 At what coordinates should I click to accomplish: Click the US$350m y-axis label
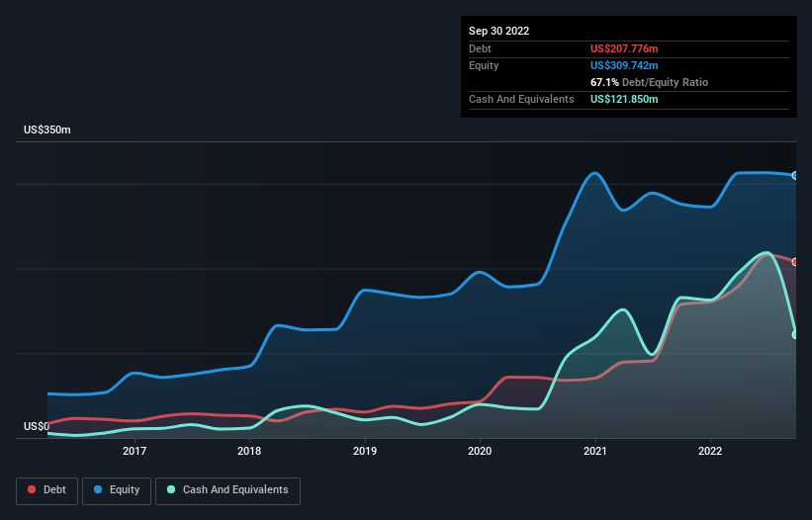tap(47, 130)
